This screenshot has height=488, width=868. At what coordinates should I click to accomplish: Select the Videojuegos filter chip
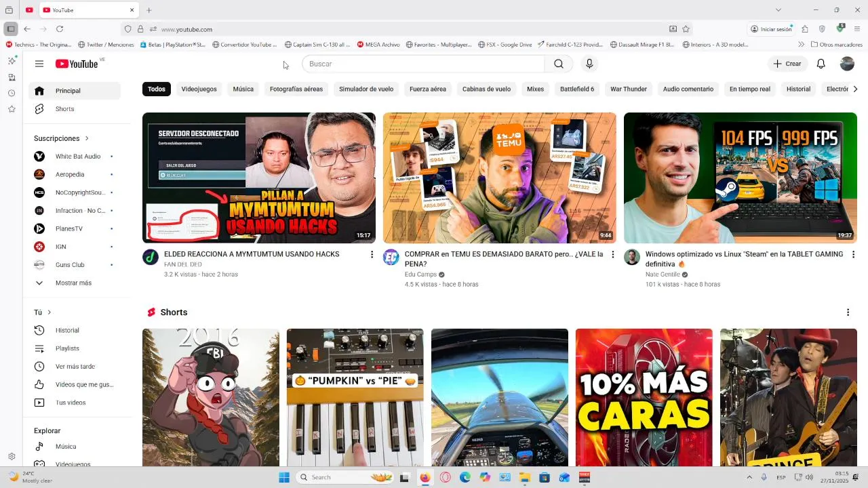[199, 89]
